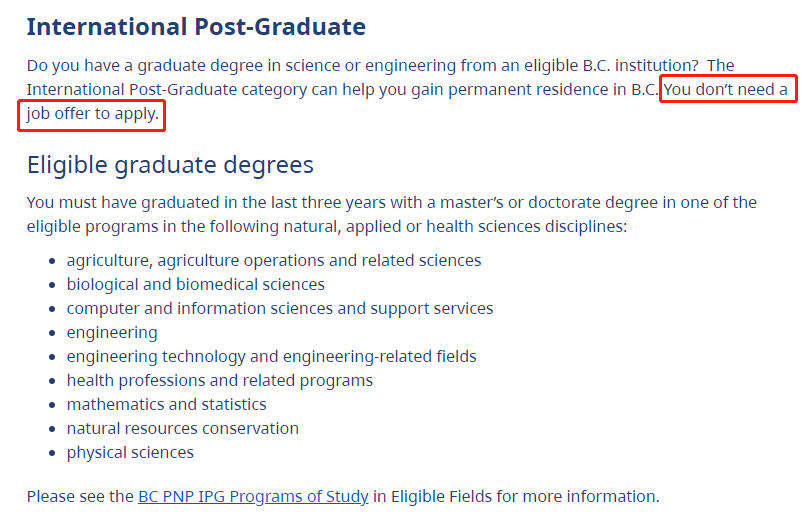This screenshot has width=806, height=520.
Task: Click the highlighted "You don't need a" text
Action: (x=725, y=89)
